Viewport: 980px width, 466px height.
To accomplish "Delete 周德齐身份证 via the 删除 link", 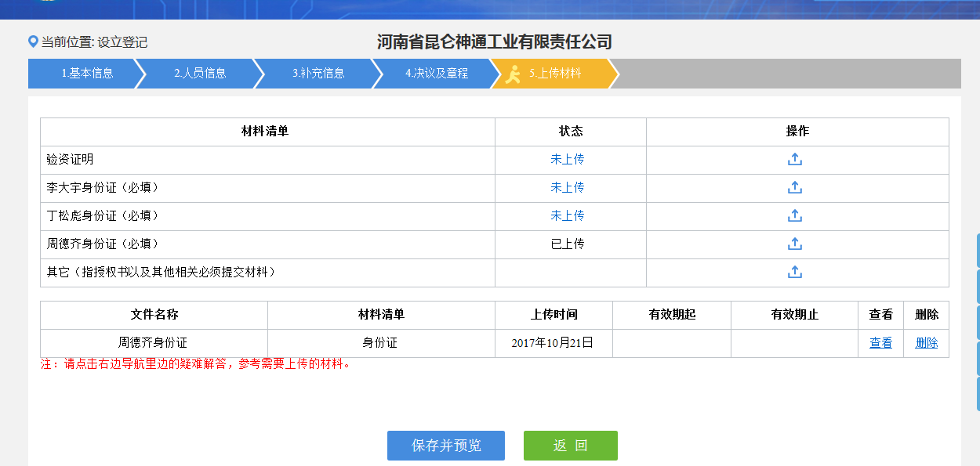I will pos(925,343).
